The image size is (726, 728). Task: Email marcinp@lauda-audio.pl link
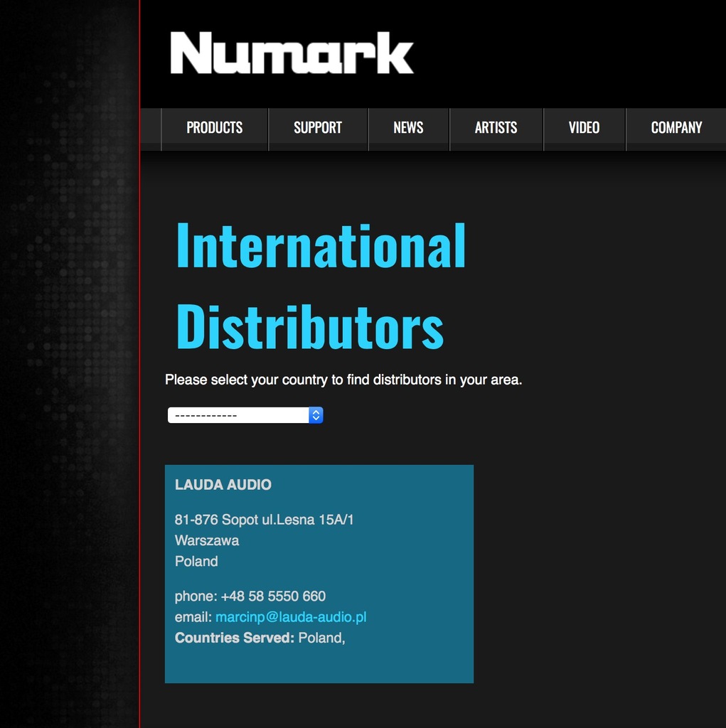coord(291,617)
